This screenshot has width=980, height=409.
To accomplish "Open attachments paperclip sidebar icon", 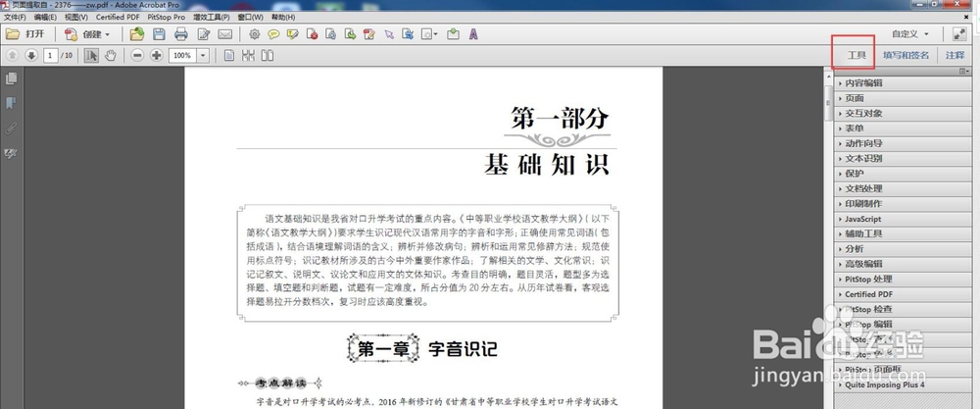I will click(11, 128).
